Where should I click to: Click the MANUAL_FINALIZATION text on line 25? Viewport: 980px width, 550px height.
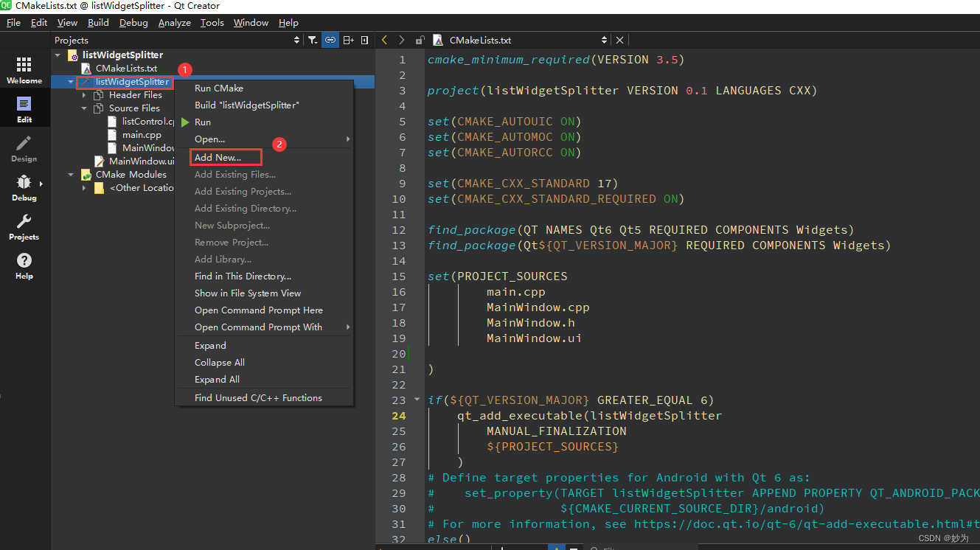tap(557, 431)
